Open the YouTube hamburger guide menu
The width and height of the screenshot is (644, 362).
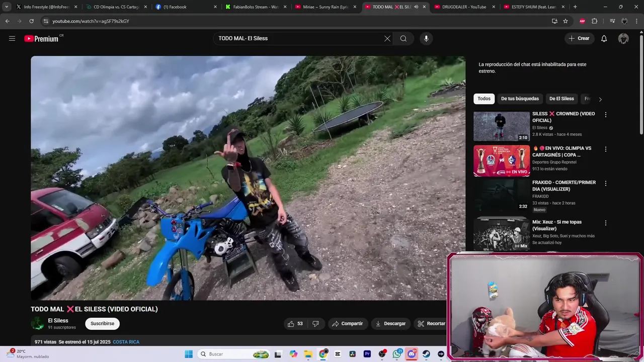tap(12, 39)
